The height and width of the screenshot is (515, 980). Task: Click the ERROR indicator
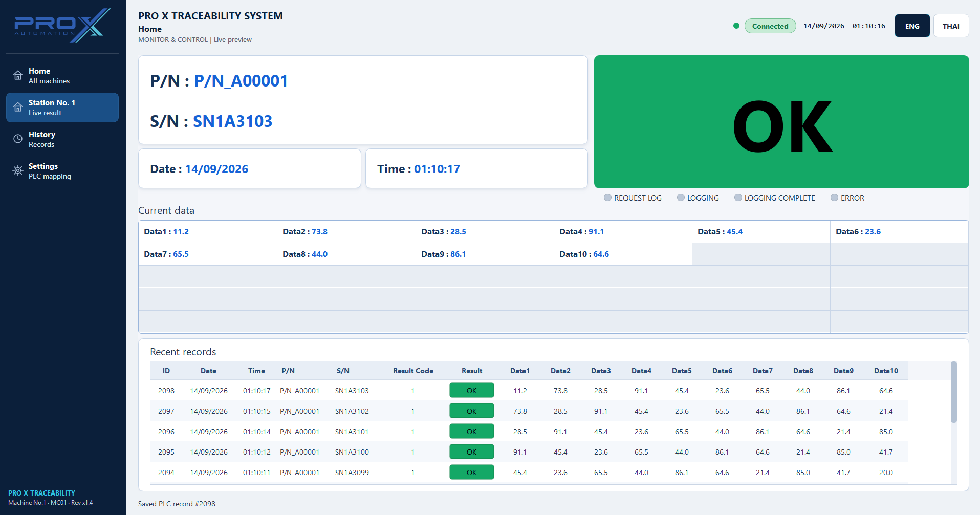pos(847,198)
